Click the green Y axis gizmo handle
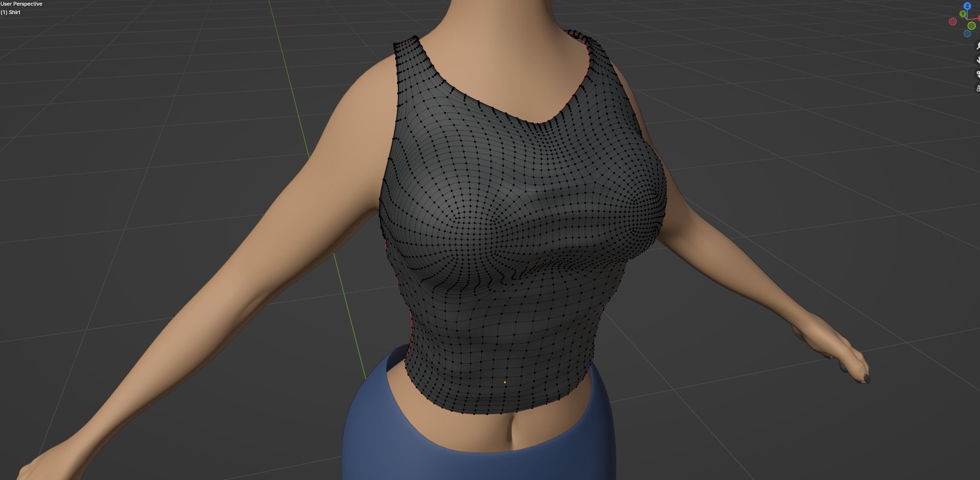This screenshot has width=980, height=480. point(963,14)
